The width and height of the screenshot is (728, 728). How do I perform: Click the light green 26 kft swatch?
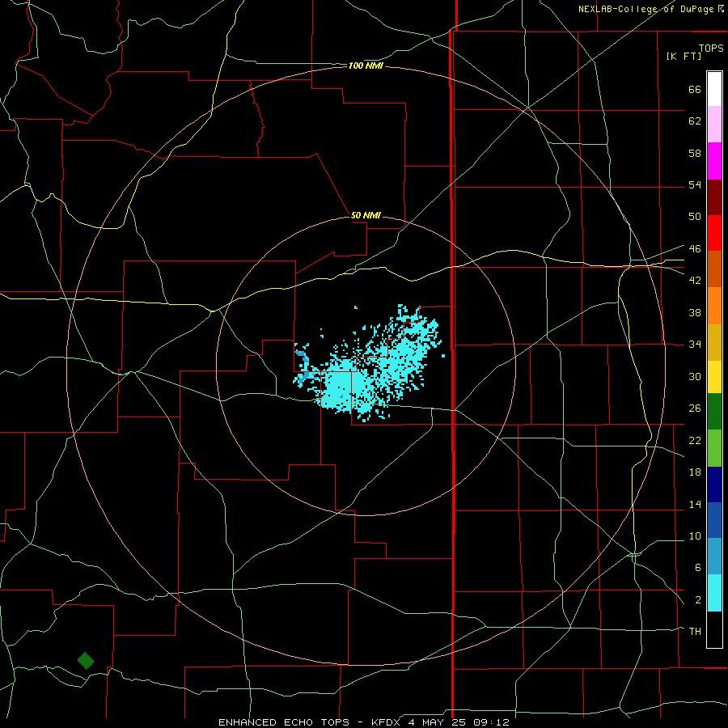(x=714, y=447)
